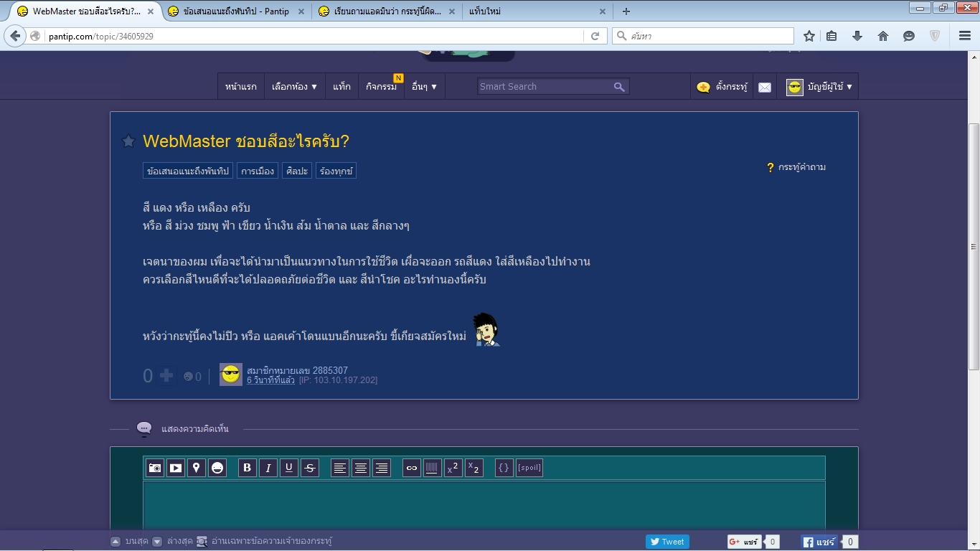Open a new browser tab with the plus button

coord(626,11)
